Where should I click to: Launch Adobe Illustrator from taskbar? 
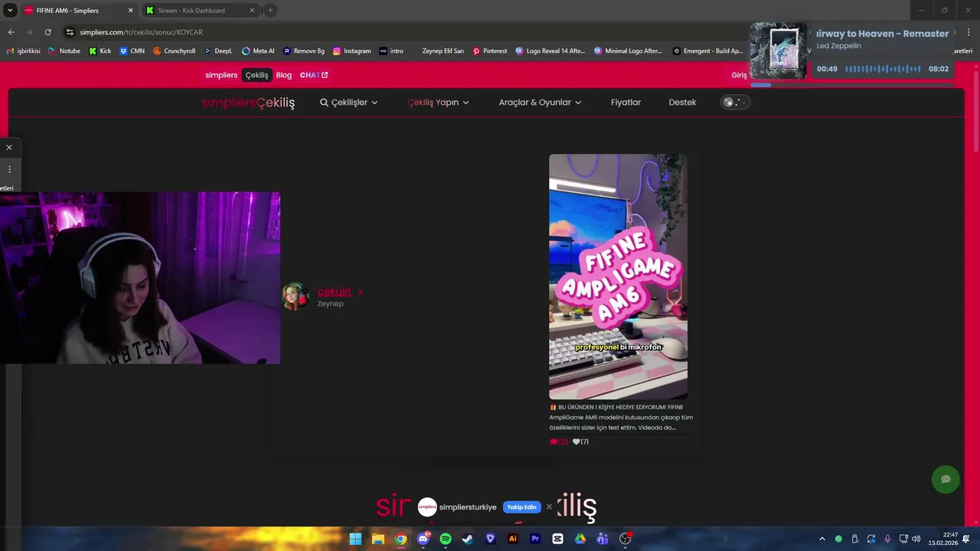pyautogui.click(x=513, y=539)
